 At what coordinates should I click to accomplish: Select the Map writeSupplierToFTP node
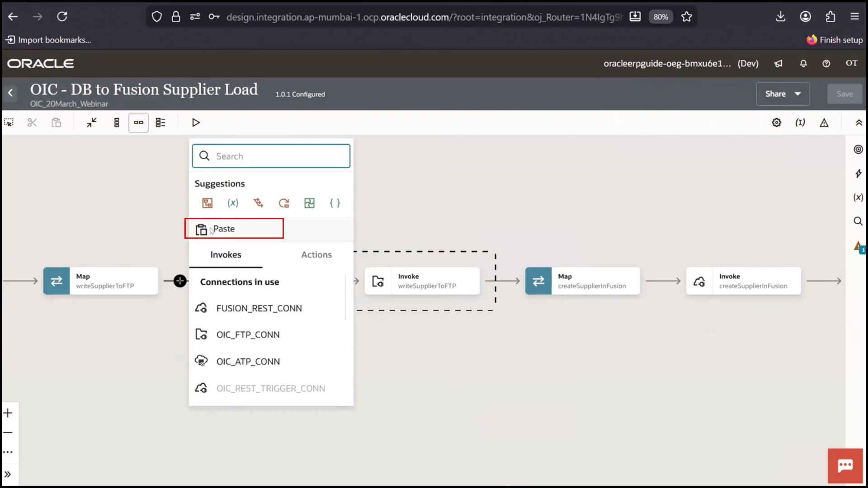coord(101,281)
